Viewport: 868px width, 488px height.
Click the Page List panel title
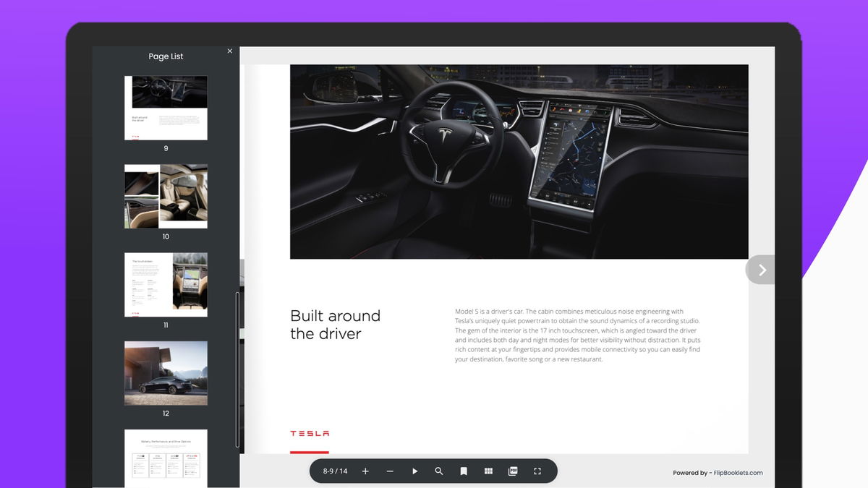pyautogui.click(x=166, y=56)
